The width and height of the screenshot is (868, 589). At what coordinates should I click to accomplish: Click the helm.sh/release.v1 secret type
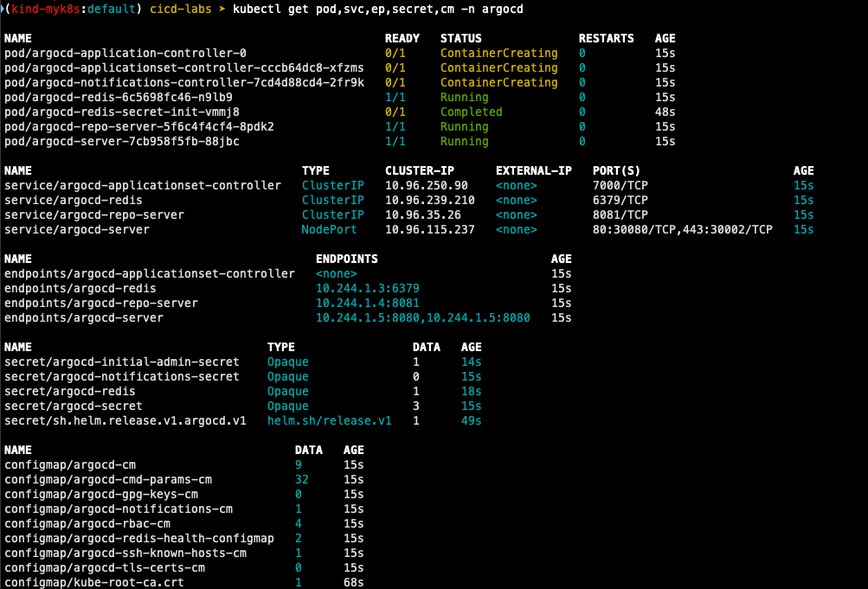tap(330, 421)
